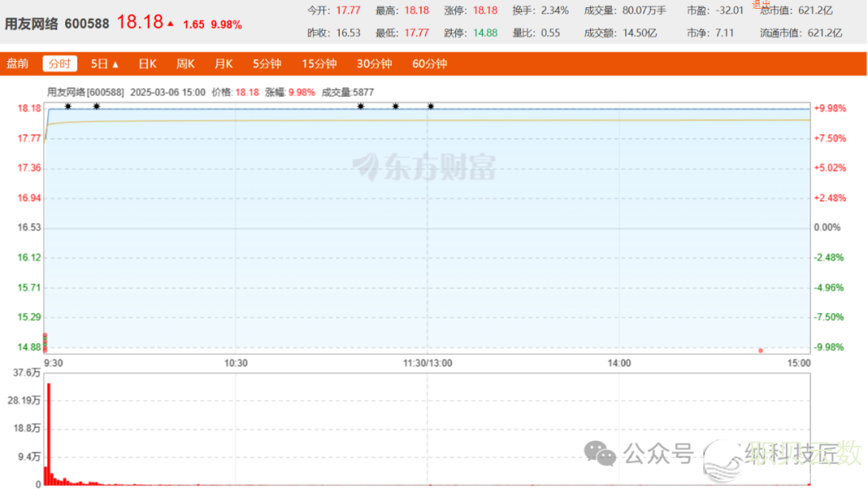The height and width of the screenshot is (489, 868).
Task: Click the star marker on the 11:30/13:00 line
Action: pos(431,106)
